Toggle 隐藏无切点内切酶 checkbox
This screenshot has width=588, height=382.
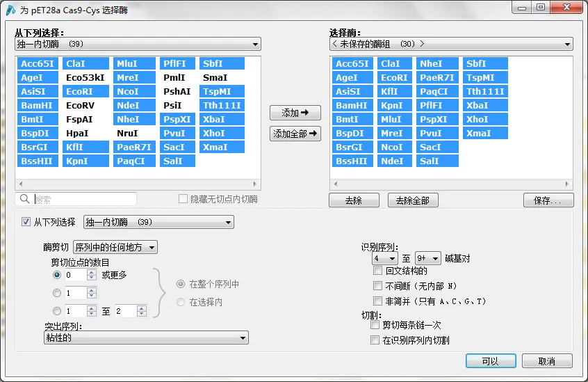click(x=183, y=200)
